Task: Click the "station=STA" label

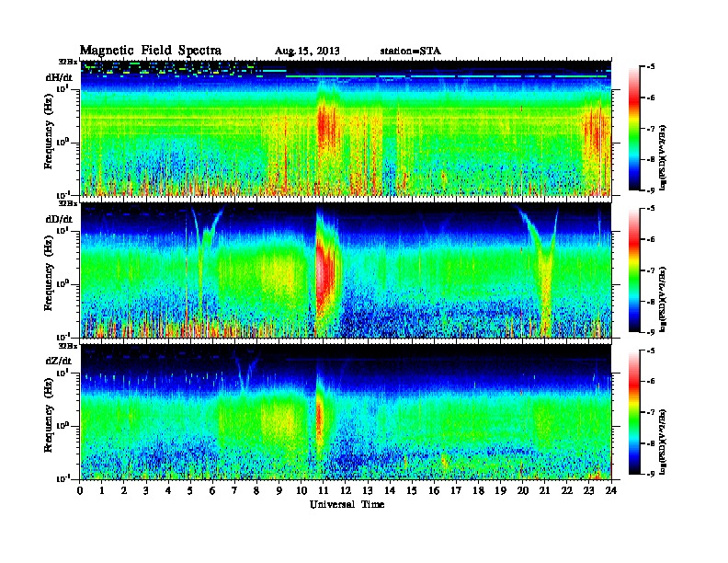Action: pos(410,52)
